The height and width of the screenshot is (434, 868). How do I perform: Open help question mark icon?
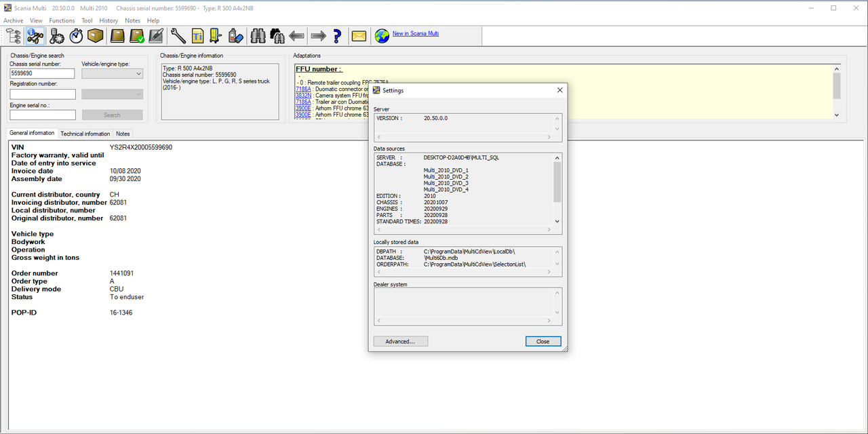[336, 36]
